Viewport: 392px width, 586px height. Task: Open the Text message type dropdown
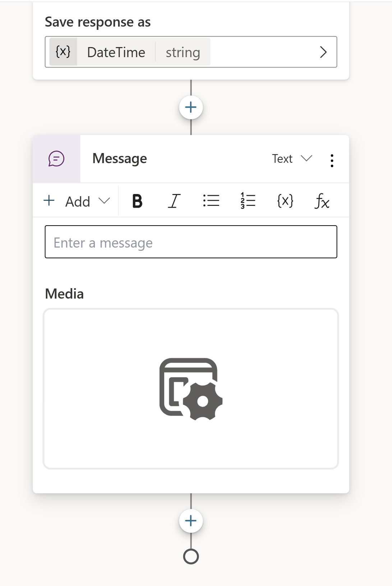(292, 158)
